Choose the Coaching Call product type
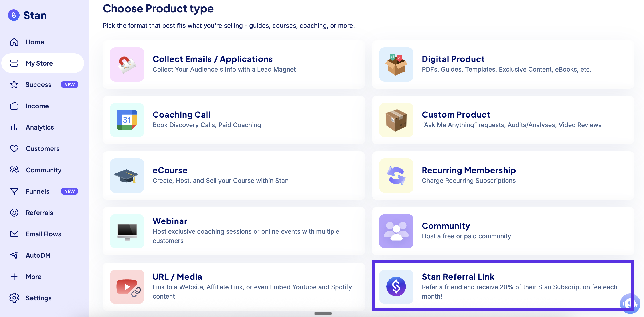The image size is (644, 317). pos(234,120)
